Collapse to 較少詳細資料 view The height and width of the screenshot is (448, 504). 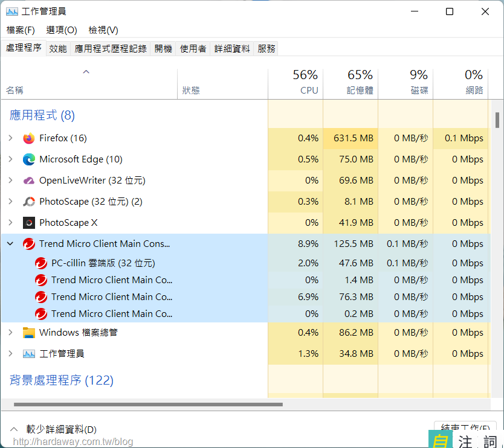coord(53,429)
